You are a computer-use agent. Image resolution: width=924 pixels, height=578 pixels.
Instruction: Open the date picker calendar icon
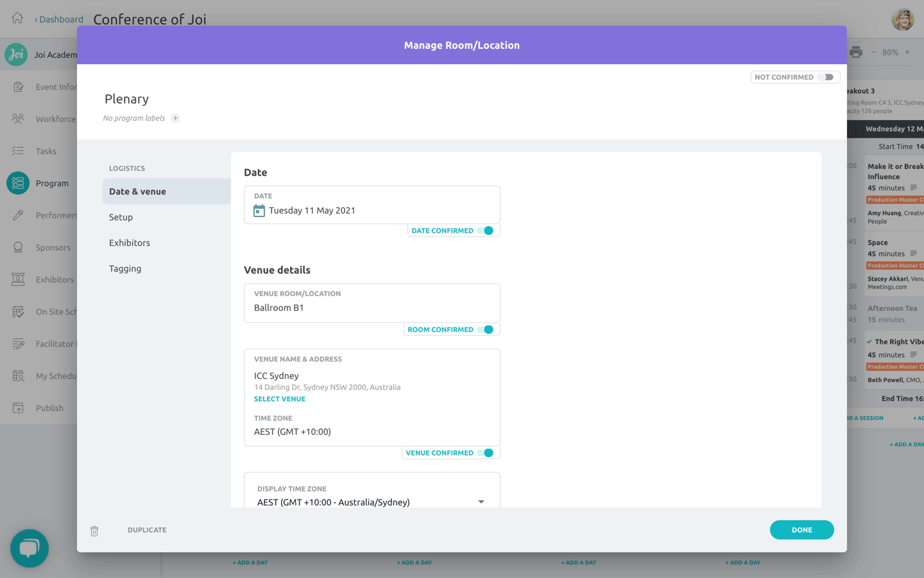point(259,210)
